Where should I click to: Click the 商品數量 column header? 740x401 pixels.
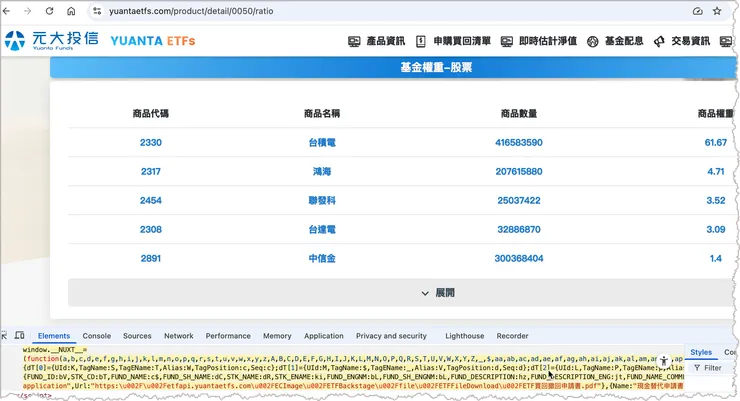[x=519, y=113]
